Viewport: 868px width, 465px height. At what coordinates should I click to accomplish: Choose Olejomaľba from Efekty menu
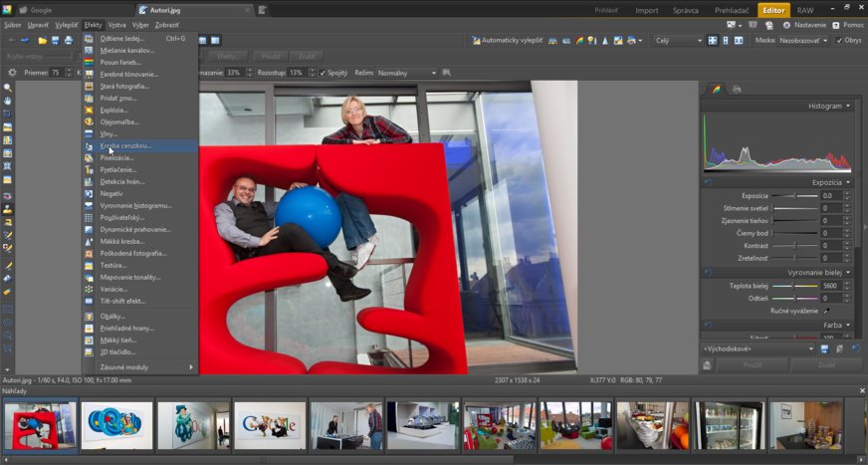pyautogui.click(x=119, y=121)
